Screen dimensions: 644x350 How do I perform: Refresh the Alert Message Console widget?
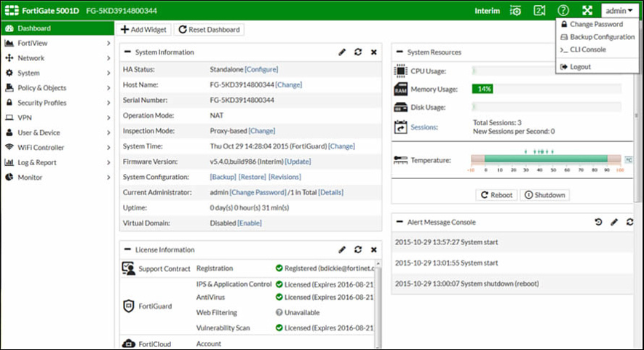[629, 222]
